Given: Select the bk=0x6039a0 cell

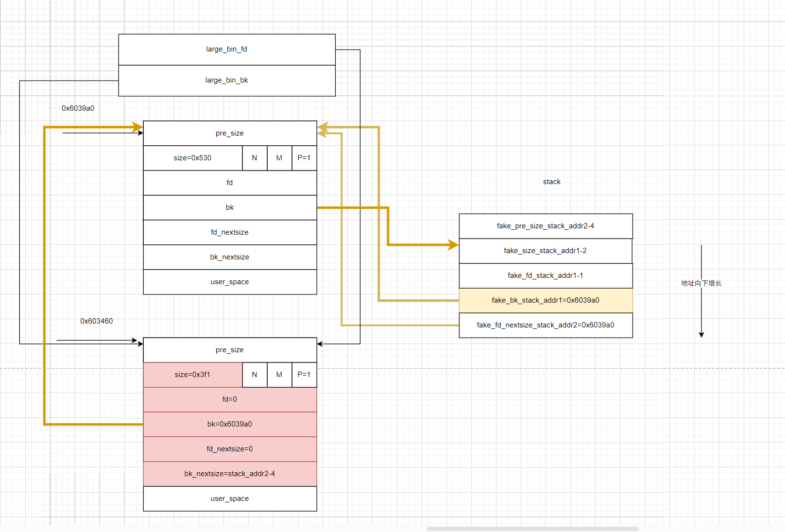Looking at the screenshot, I should (229, 424).
